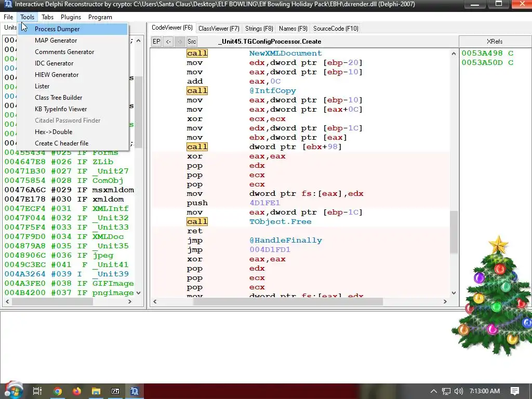Select xref 0053A50D C
Screen dimensions: 532x399
pos(487,63)
